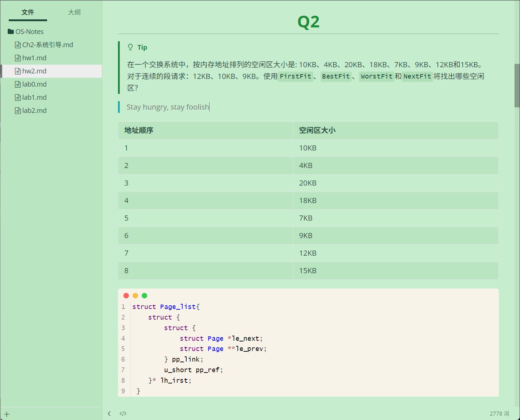Viewport: 520px width, 420px height.
Task: Click the green dot on code block
Action: point(144,295)
